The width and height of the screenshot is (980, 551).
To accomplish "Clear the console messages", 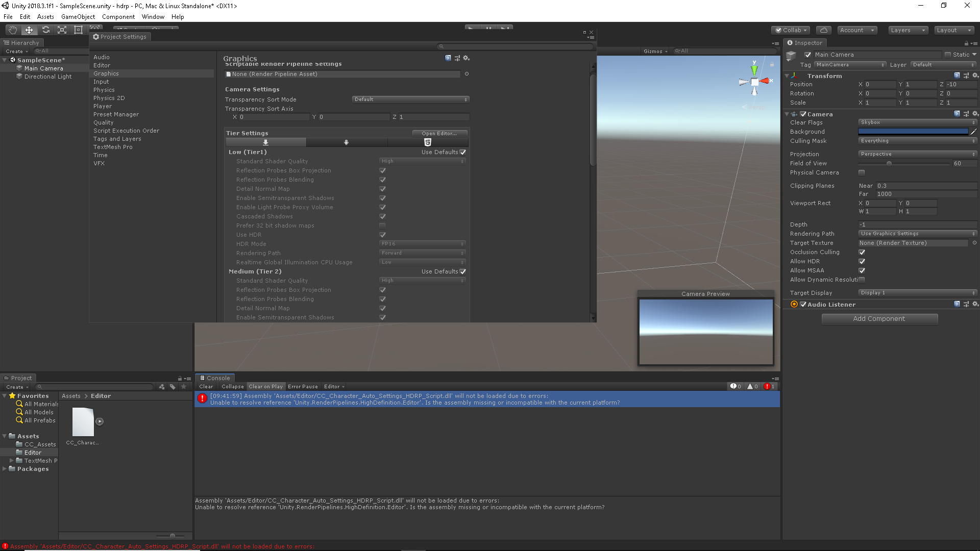I will point(206,387).
